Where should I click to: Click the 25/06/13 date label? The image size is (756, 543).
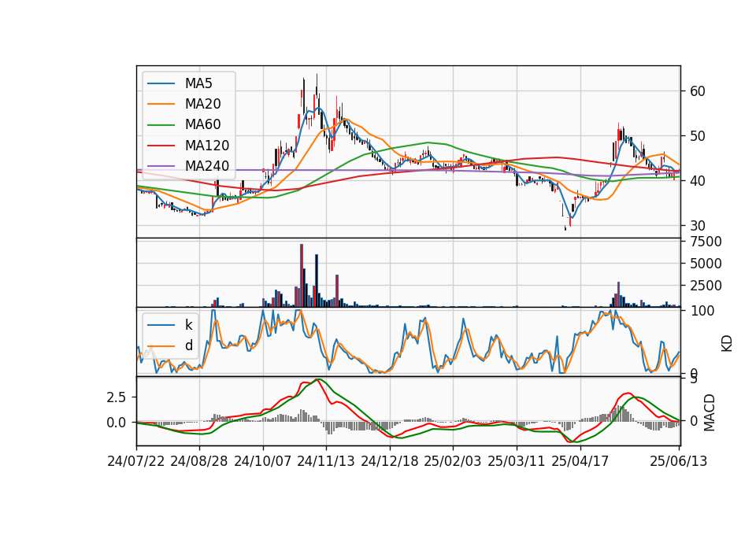coord(678,461)
